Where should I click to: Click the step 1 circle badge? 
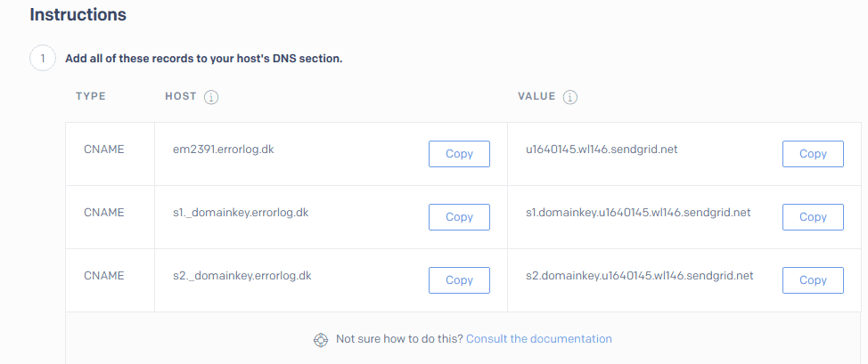[43, 58]
